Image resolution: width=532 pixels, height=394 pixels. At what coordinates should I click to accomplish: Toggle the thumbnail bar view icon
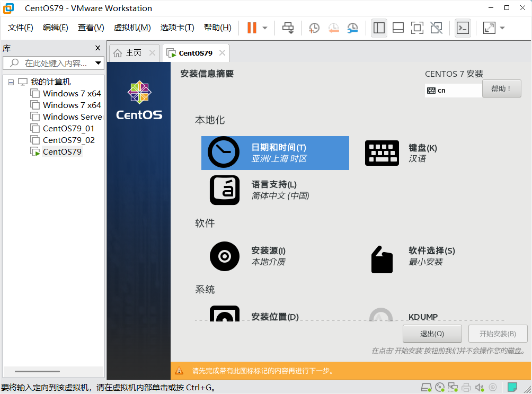pyautogui.click(x=398, y=28)
